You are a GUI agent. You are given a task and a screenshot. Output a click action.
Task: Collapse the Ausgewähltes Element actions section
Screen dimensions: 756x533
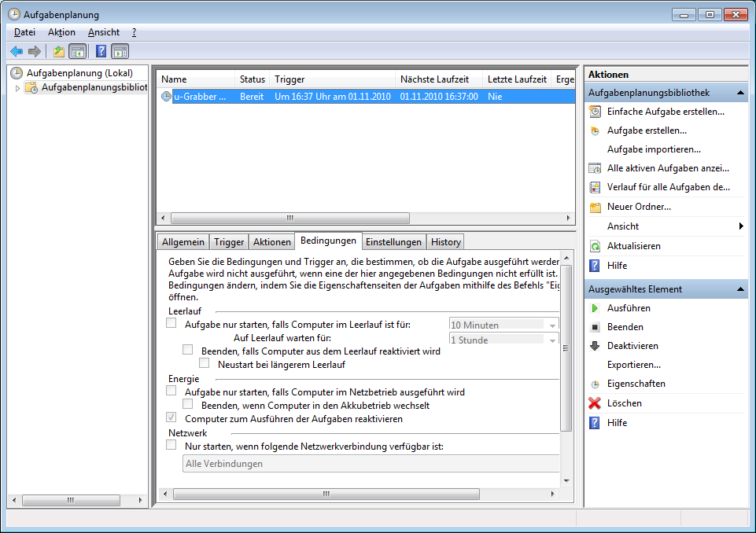(740, 289)
